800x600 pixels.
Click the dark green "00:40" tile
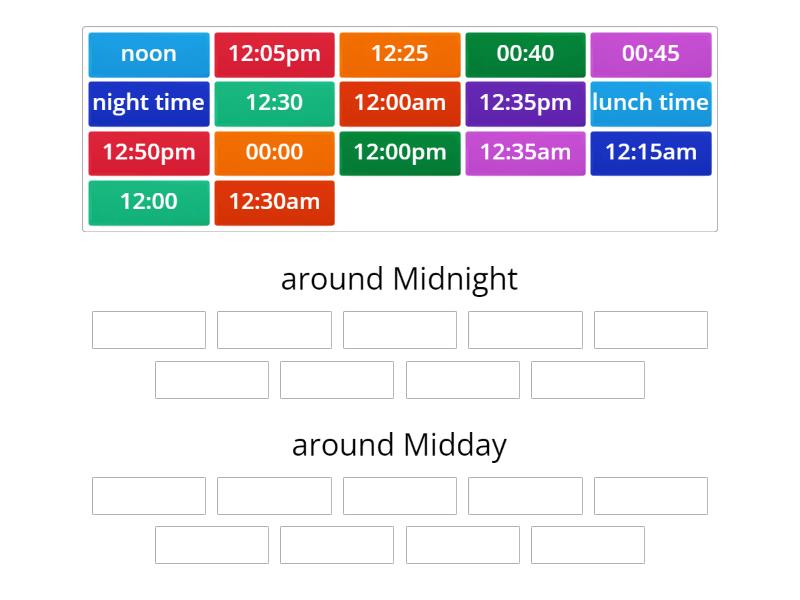pos(525,54)
